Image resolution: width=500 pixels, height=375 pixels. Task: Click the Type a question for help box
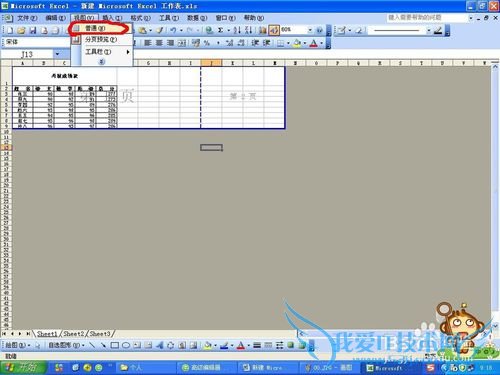click(x=427, y=17)
